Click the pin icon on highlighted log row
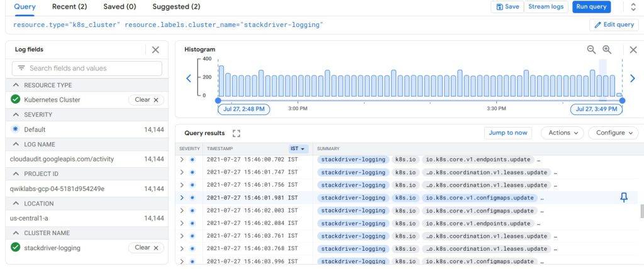The height and width of the screenshot is (269, 644). [x=623, y=197]
